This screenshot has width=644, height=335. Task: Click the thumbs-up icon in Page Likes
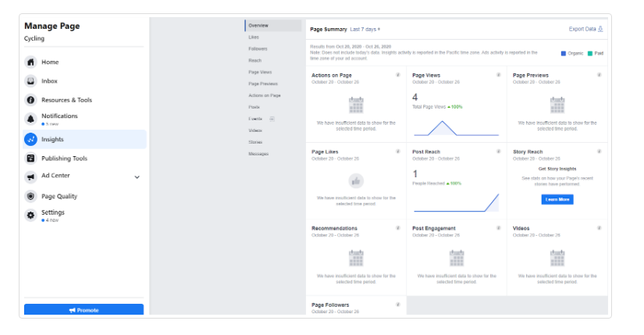(x=356, y=181)
